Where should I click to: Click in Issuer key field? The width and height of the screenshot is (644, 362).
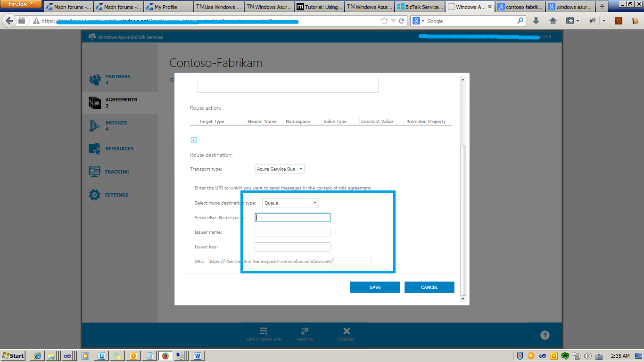tap(292, 247)
